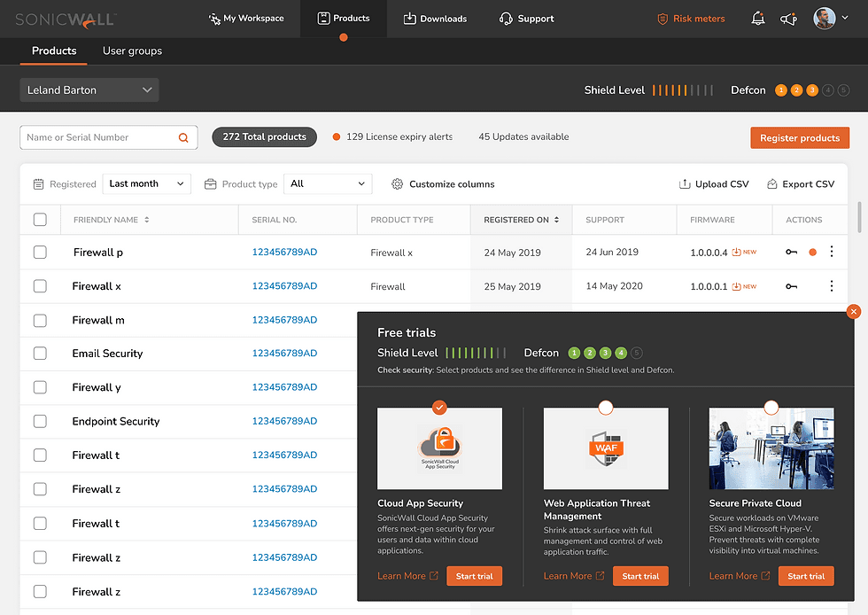The width and height of the screenshot is (868, 615).
Task: Click the Shield Level meter in header
Action: point(683,90)
